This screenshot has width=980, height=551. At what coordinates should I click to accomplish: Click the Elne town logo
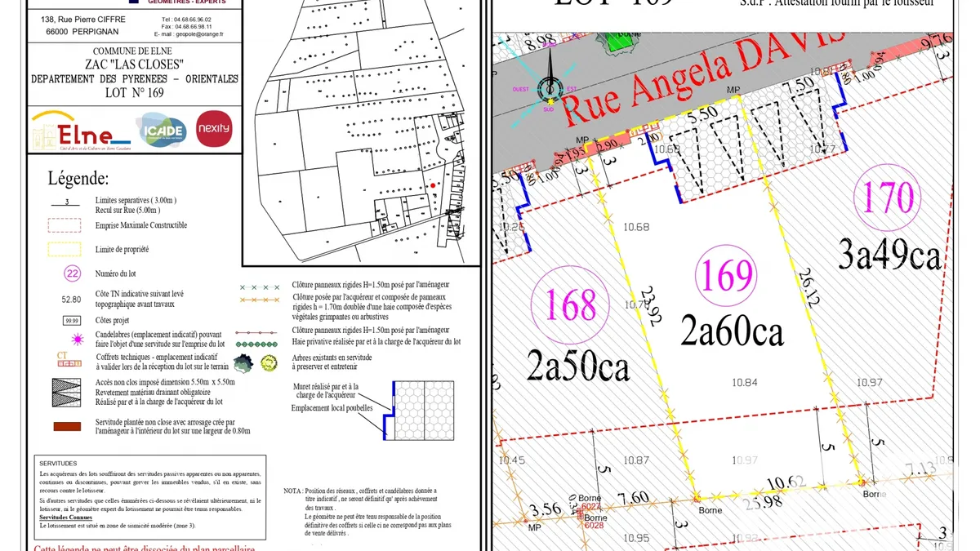point(81,131)
